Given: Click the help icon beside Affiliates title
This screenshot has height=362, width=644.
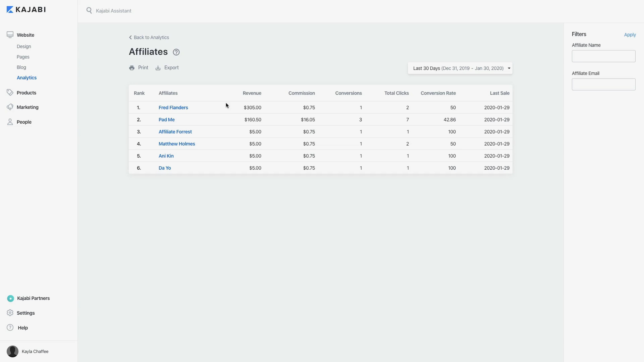Looking at the screenshot, I should click(176, 52).
